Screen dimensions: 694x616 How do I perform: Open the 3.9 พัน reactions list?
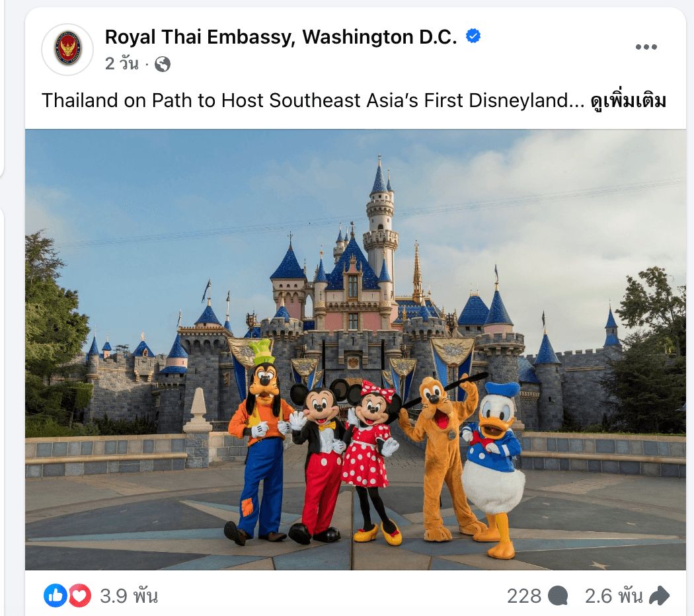[x=128, y=596]
